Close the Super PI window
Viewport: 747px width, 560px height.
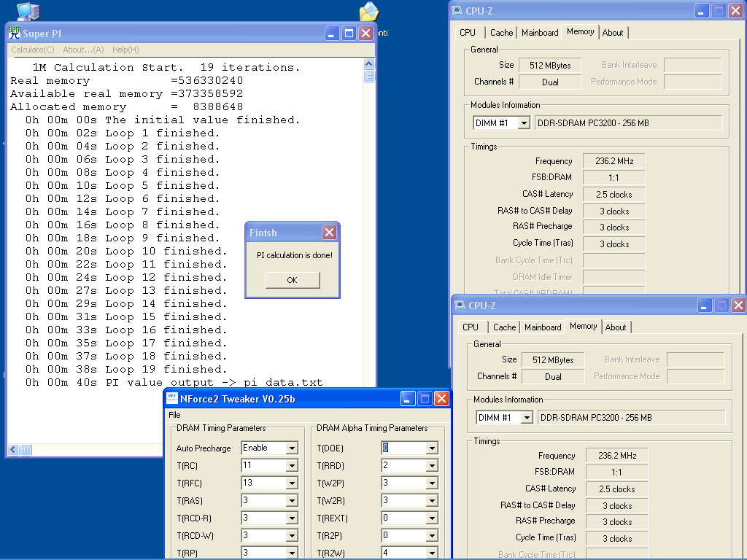365,34
